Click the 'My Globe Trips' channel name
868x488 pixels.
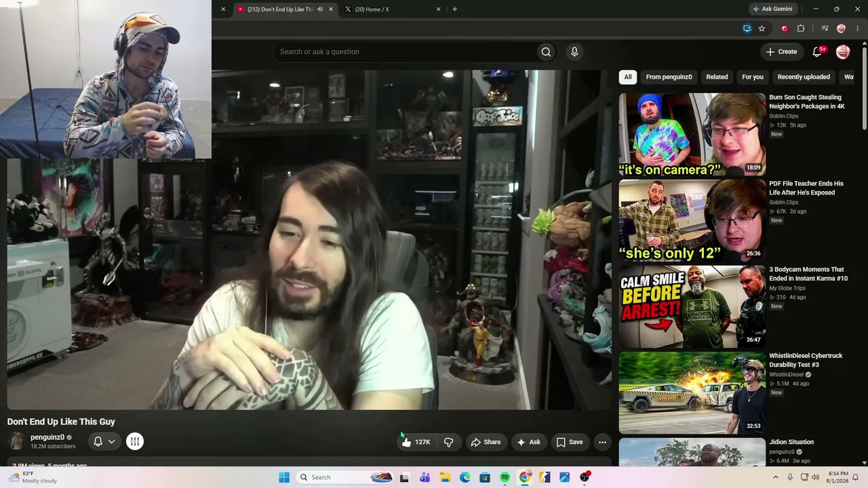787,288
